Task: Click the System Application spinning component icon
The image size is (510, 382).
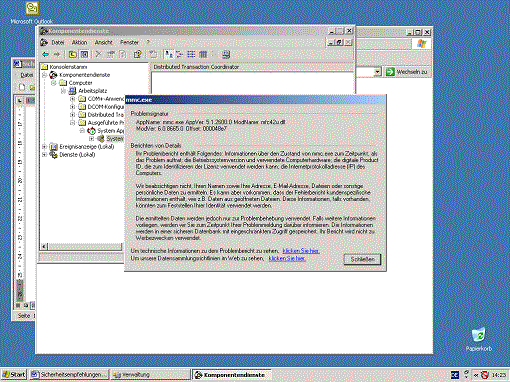Action: (91, 131)
